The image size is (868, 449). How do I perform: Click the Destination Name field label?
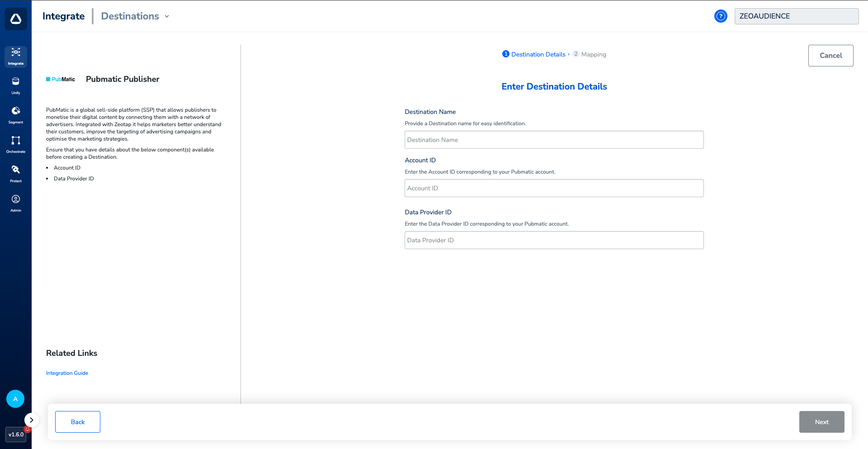coord(430,112)
